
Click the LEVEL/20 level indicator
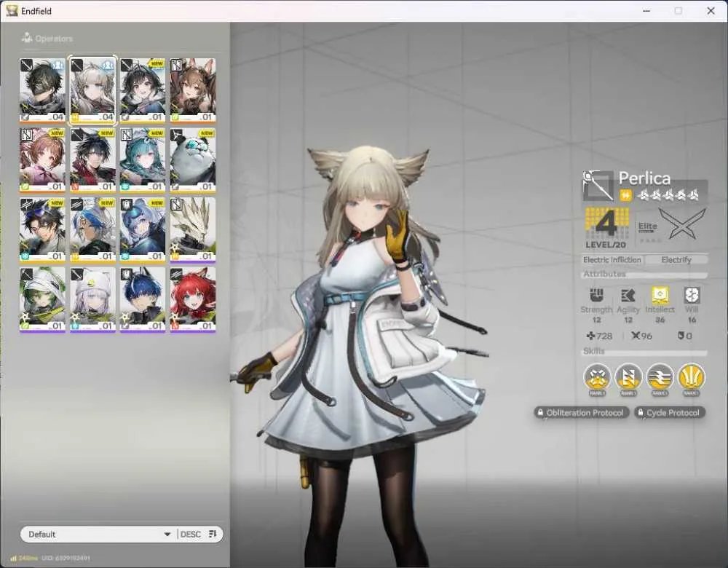click(606, 245)
